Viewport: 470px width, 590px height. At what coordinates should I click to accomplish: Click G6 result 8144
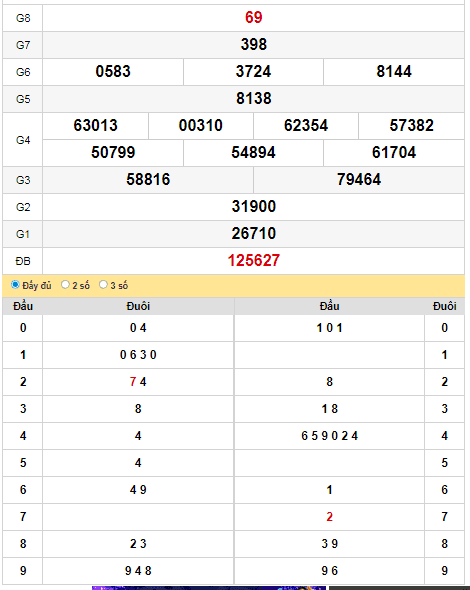point(394,71)
